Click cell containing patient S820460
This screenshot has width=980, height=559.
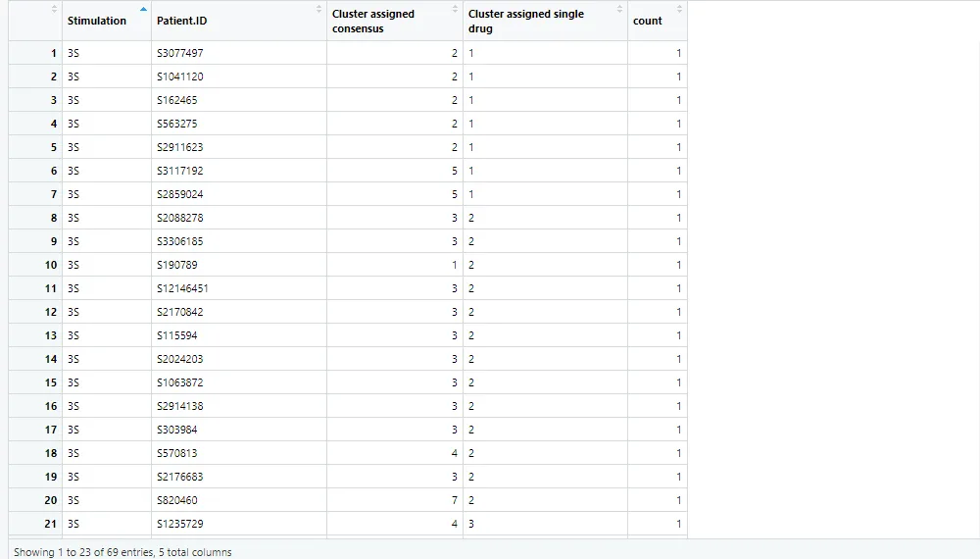177,500
